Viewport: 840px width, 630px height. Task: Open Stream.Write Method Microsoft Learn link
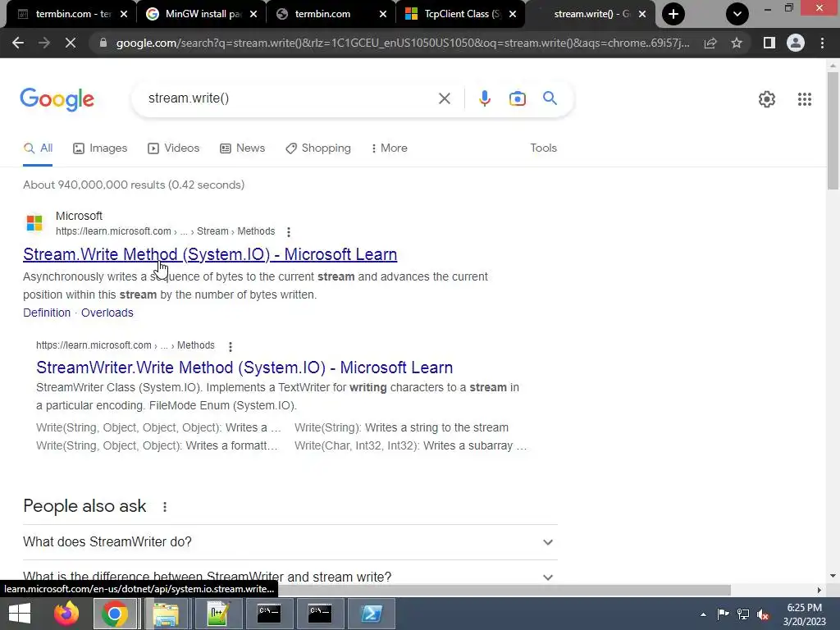tap(210, 254)
